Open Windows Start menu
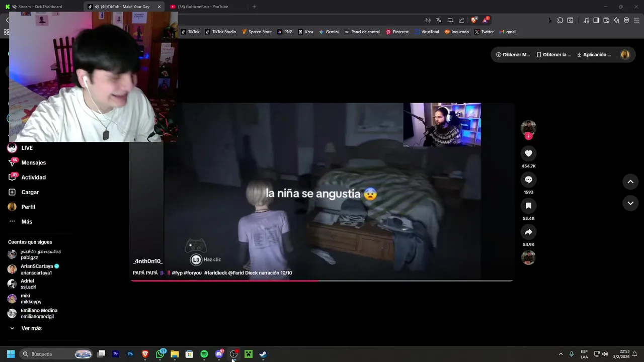The width and height of the screenshot is (644, 362). 11,354
